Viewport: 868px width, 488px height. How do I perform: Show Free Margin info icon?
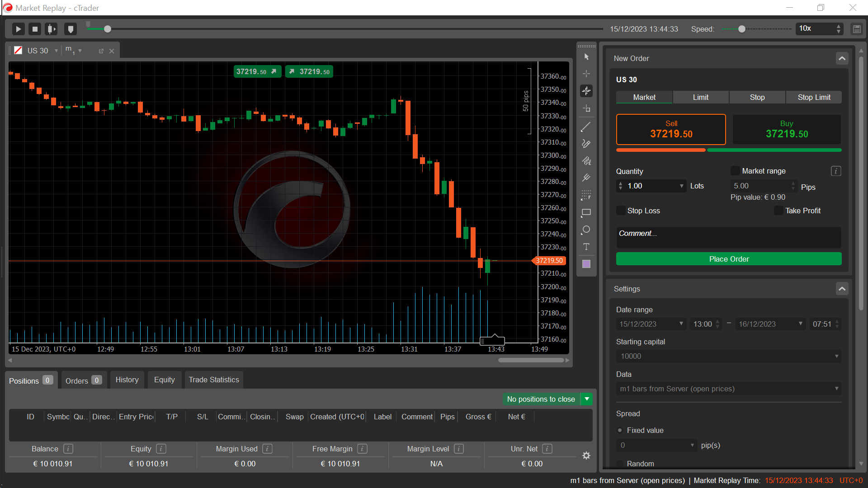pos(363,449)
